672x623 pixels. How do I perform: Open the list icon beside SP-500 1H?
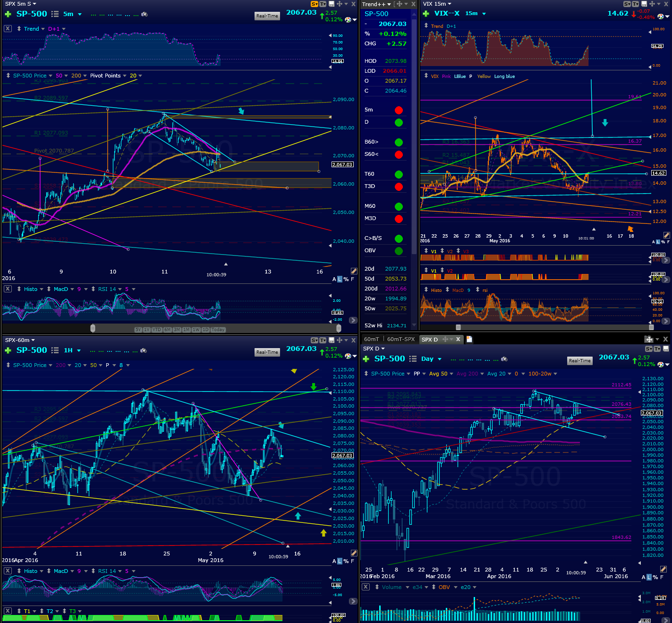tap(55, 350)
